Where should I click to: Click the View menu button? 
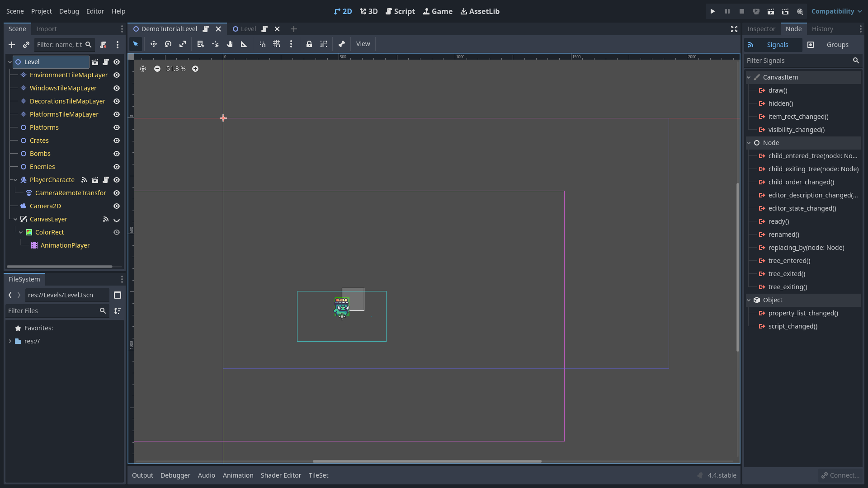(363, 44)
